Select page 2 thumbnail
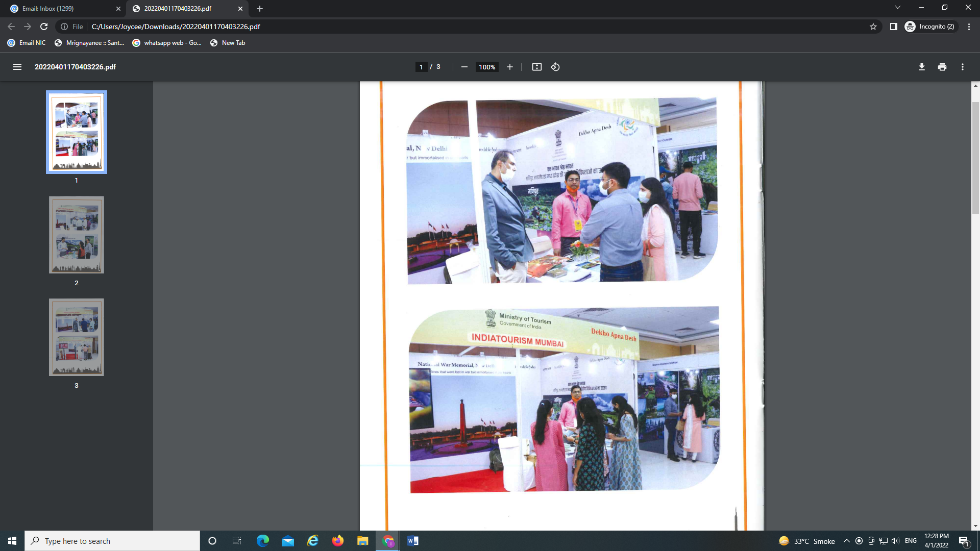This screenshot has height=551, width=980. click(x=77, y=235)
